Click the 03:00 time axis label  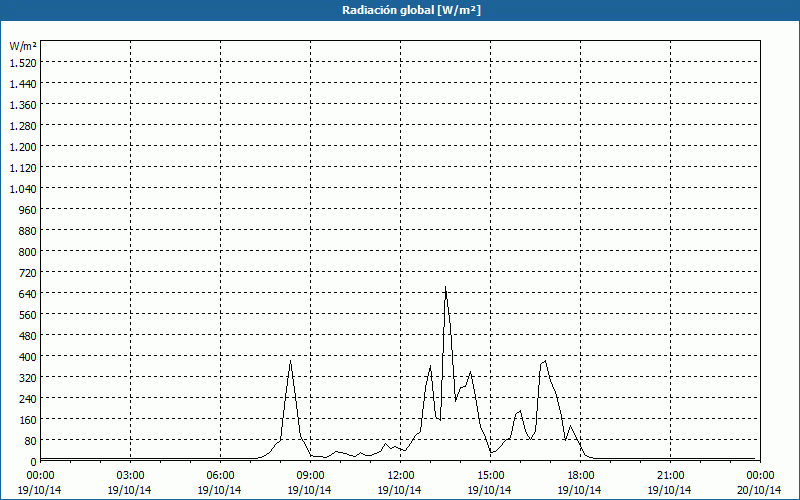coord(130,476)
